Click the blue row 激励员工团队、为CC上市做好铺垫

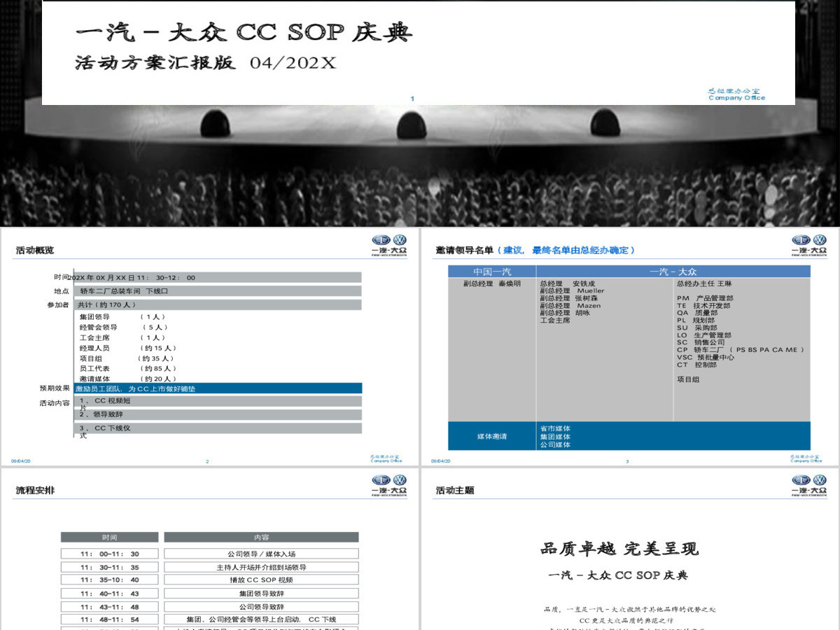click(x=218, y=388)
